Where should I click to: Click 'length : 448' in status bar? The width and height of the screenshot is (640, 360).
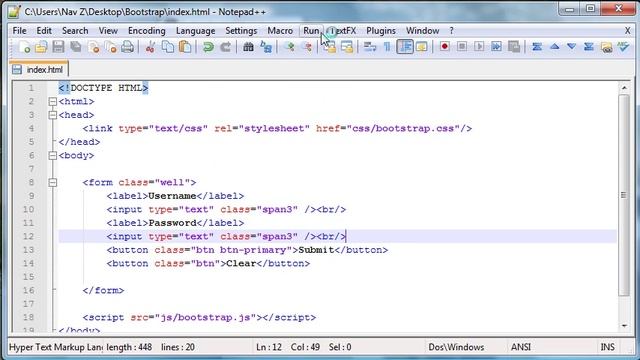click(x=129, y=347)
